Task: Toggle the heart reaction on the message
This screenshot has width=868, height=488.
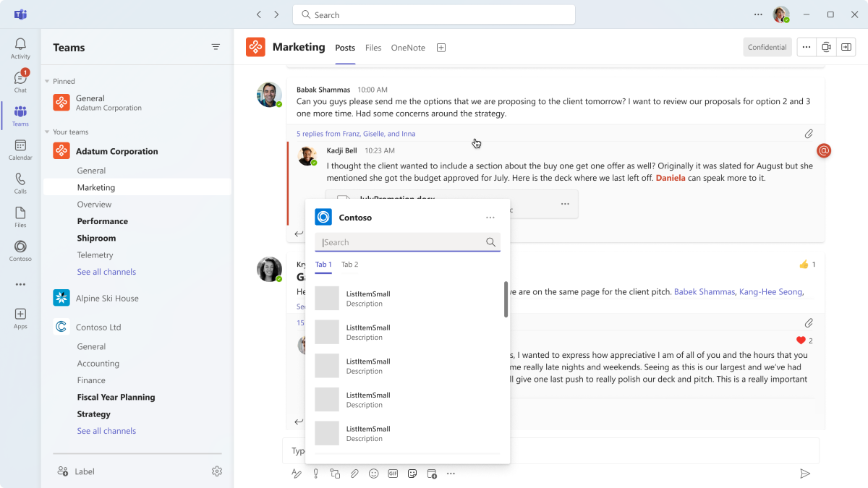Action: coord(801,340)
